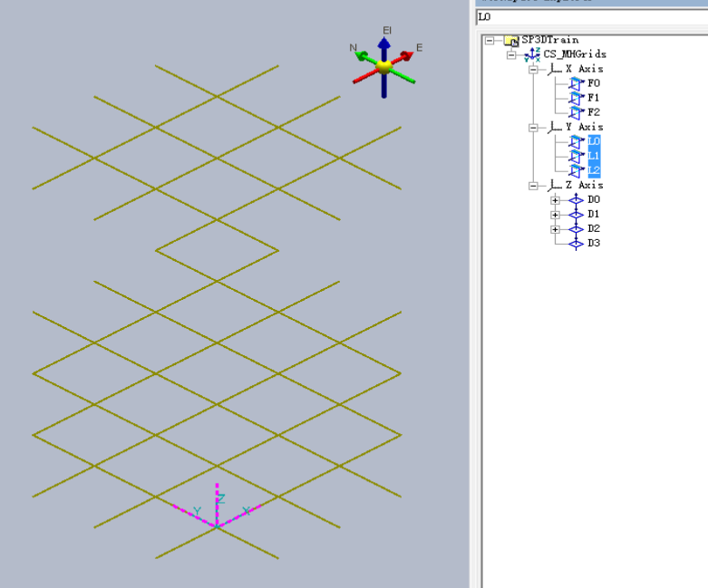Collapse the X Axis tree node
This screenshot has width=708, height=588.
tap(533, 70)
